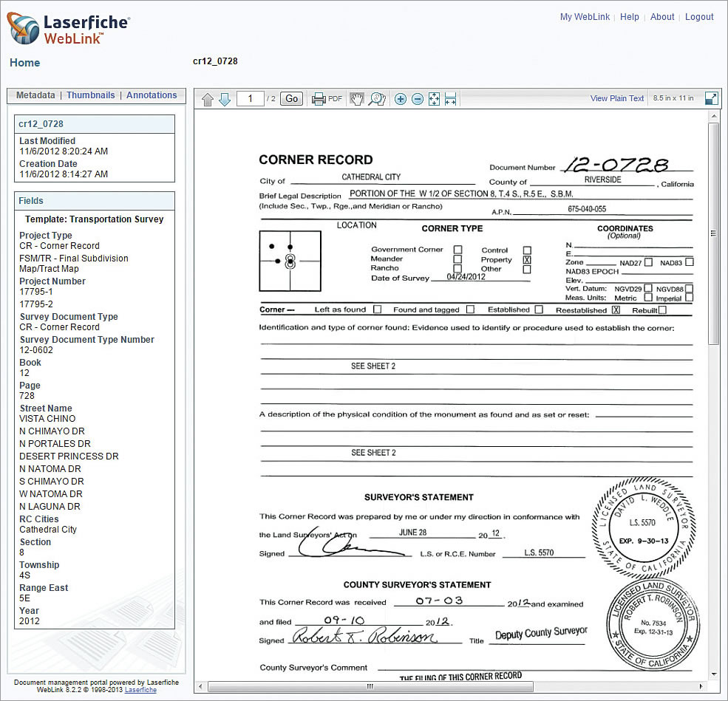The image size is (728, 701).
Task: Switch to the Metadata tab
Action: (x=35, y=95)
